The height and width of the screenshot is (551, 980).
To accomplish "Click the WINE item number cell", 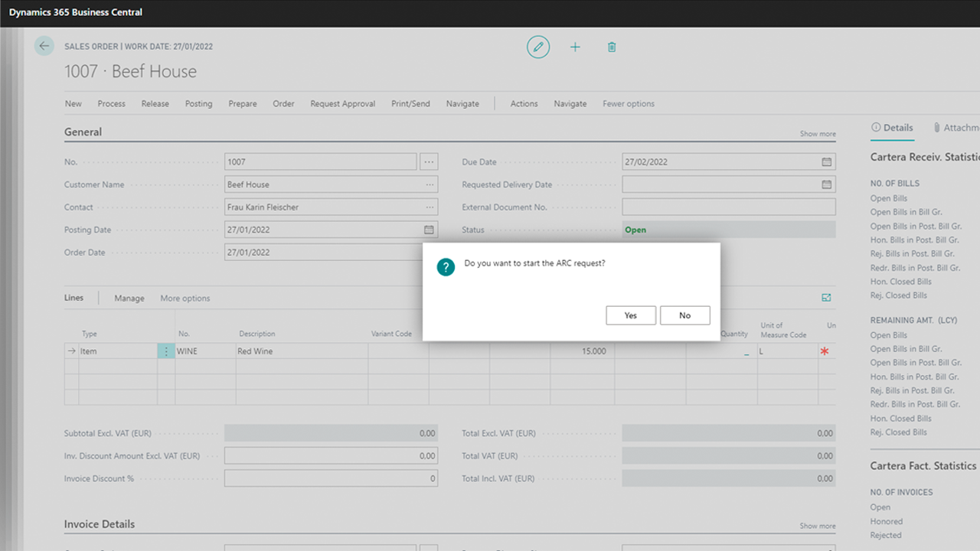I will pyautogui.click(x=205, y=351).
